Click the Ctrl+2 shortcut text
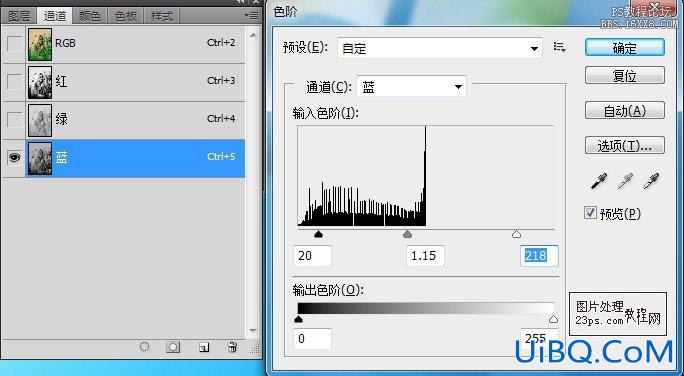Image resolution: width=684 pixels, height=376 pixels. (x=221, y=43)
